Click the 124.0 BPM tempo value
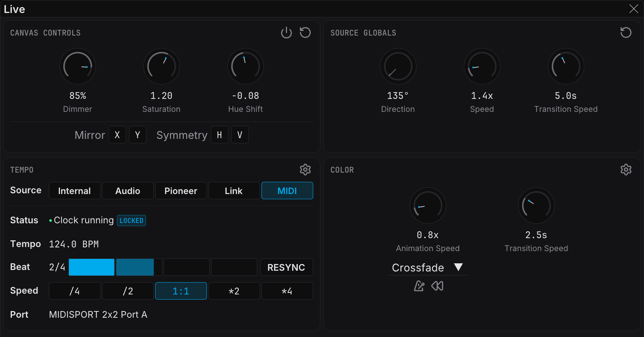 tap(74, 244)
